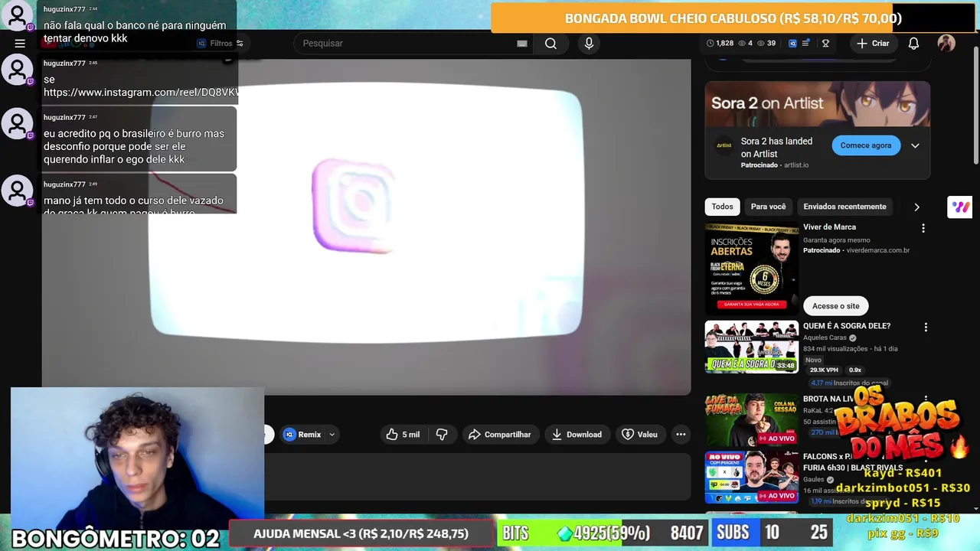Click the Valeu thanks button
Viewport: 980px width, 551px height.
640,435
